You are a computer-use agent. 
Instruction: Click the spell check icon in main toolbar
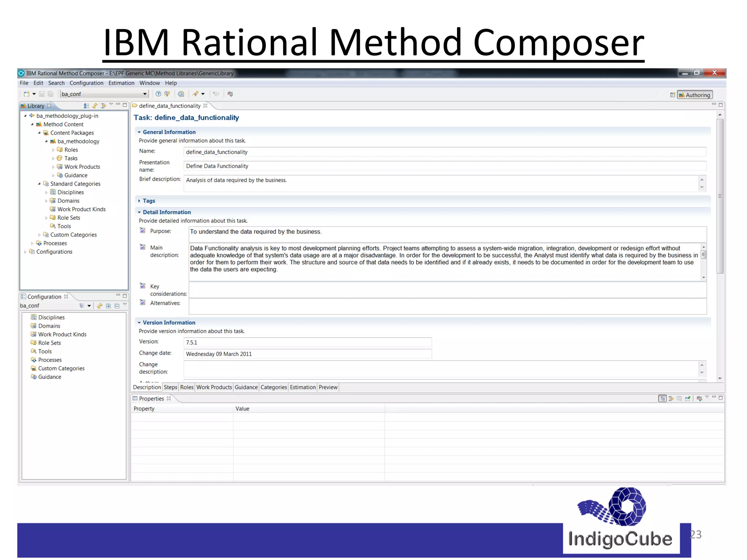point(230,94)
